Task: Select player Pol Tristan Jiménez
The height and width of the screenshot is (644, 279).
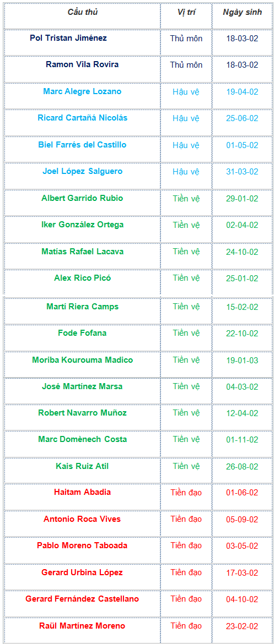Action: pyautogui.click(x=68, y=38)
